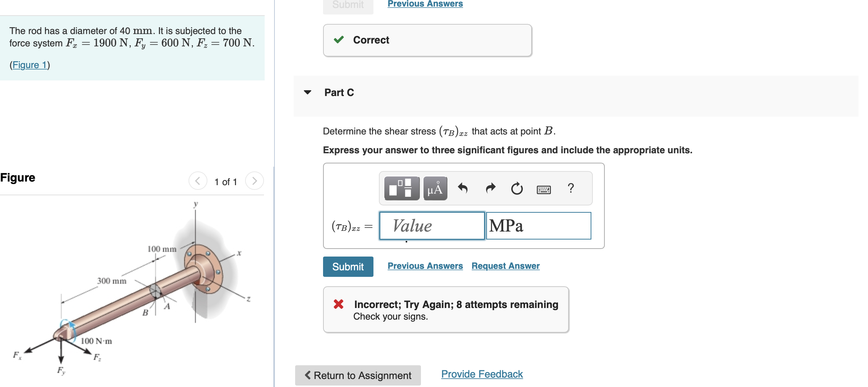Submit the Part C answer
The height and width of the screenshot is (387, 868).
click(x=348, y=267)
